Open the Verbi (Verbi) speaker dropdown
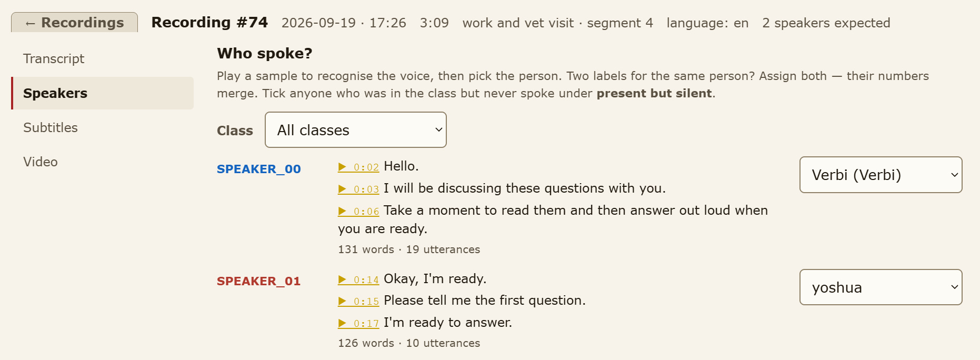The height and width of the screenshot is (360, 980). click(881, 175)
